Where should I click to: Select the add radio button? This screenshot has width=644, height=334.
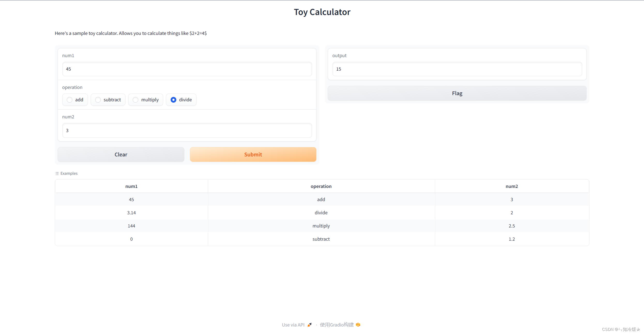pos(70,100)
